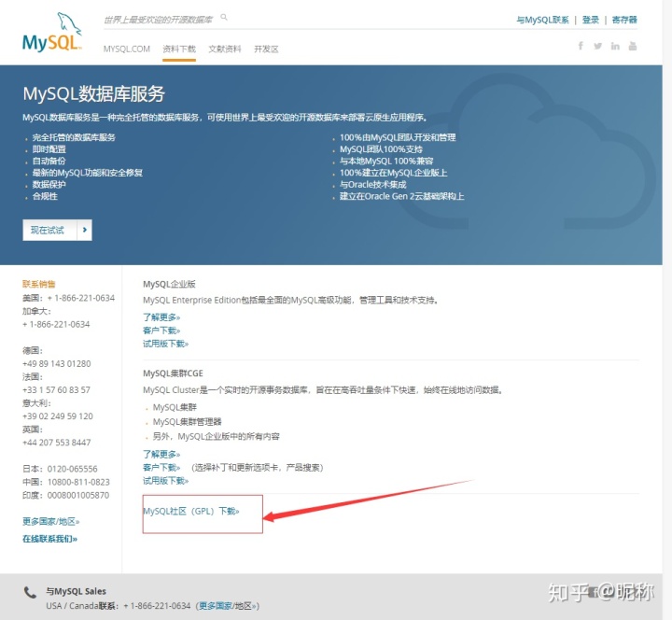672x620 pixels.
Task: Click the 英国 number +44 207 553 8447
Action: (x=57, y=442)
